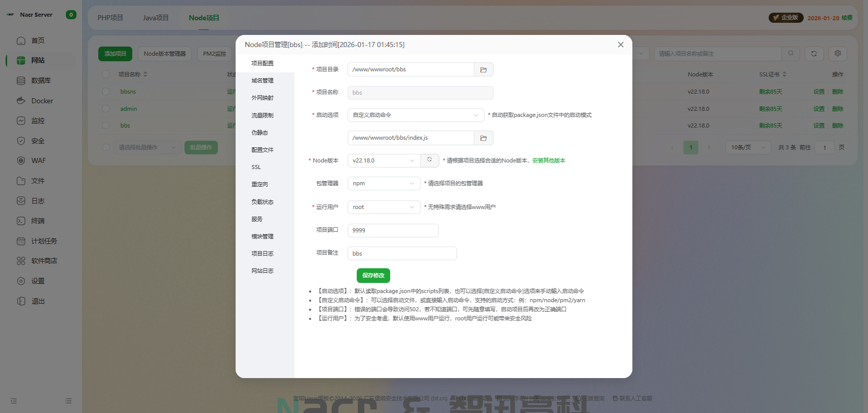868x413 pixels.
Task: Close the Node project management dialog
Action: (621, 45)
